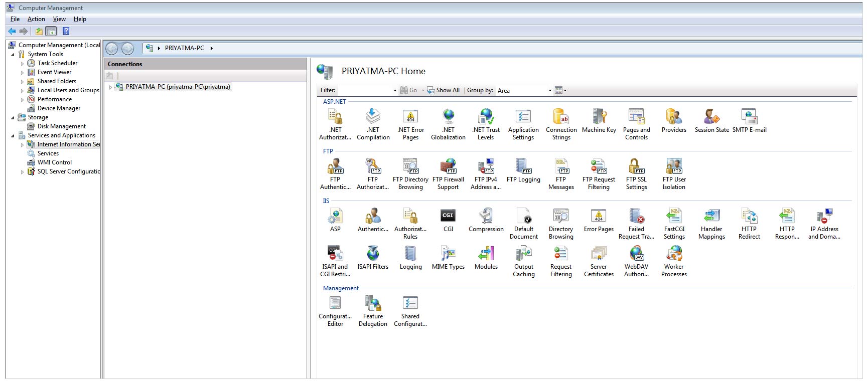Expand the Task Scheduler node
Image resolution: width=868 pixels, height=381 pixels.
tap(22, 64)
